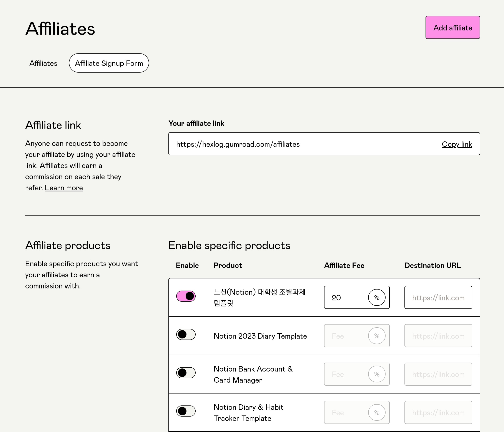Enable Notion Diary & Habit Tracker toggle

[x=186, y=411]
